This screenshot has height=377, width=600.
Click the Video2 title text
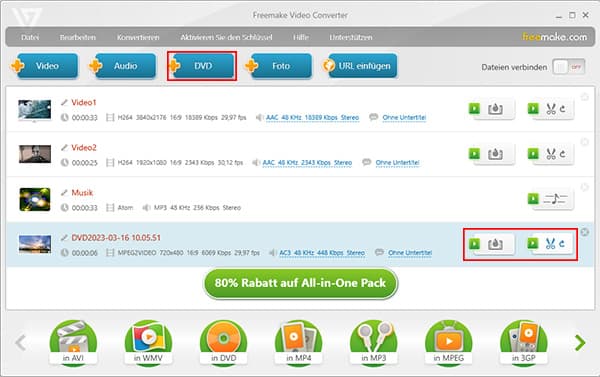click(84, 147)
